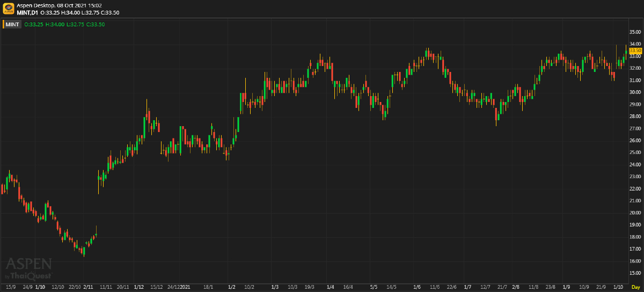Click the MINT,D1 header text

27,12
